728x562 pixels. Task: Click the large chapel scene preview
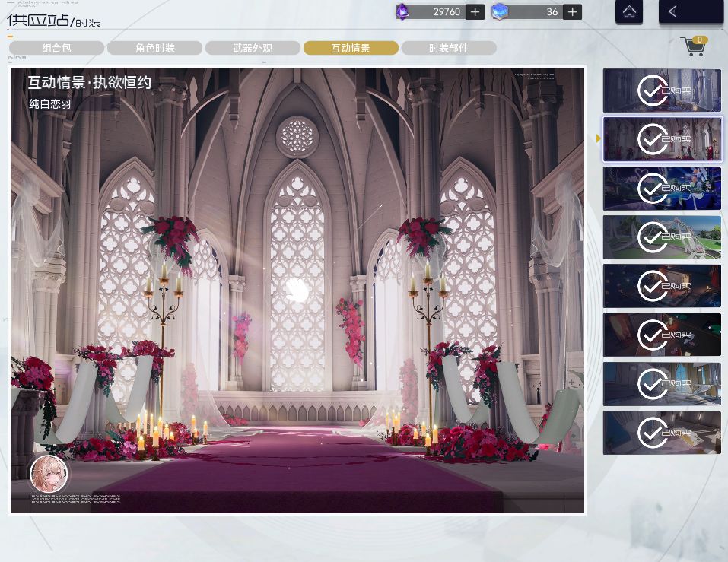click(x=297, y=291)
